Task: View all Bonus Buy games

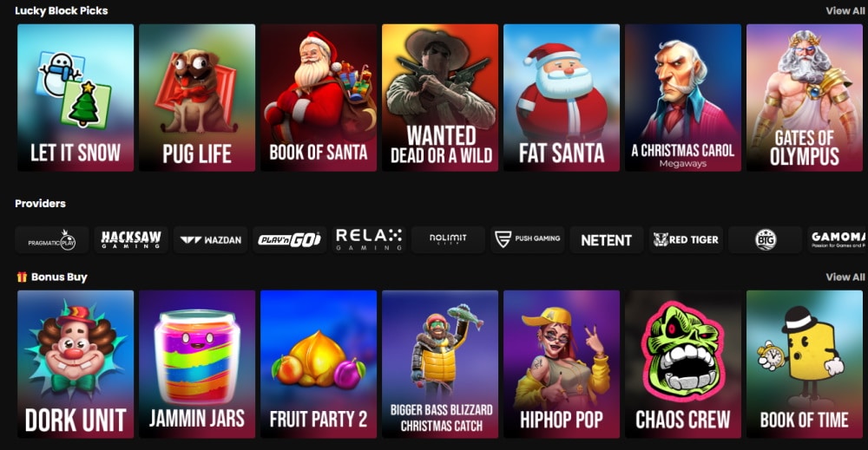Action: point(845,277)
